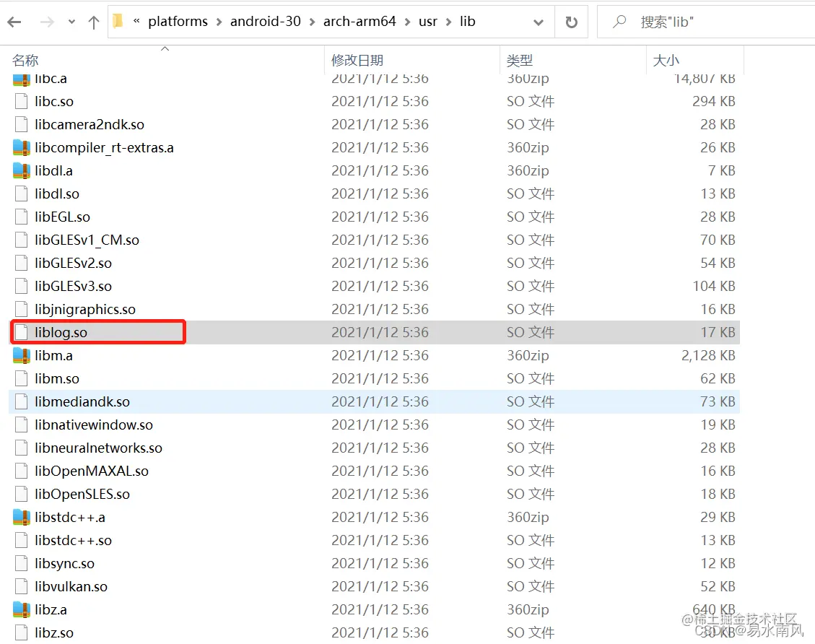Click file name libvulkan.so
Screen dimensions: 815x644
pos(71,587)
